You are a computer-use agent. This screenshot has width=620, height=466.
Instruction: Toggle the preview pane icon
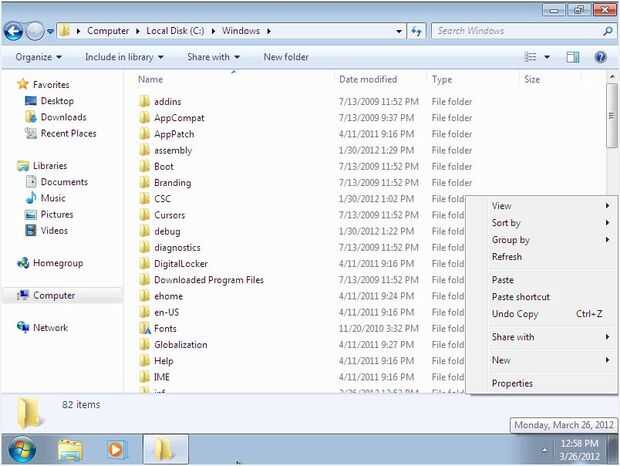click(x=573, y=57)
